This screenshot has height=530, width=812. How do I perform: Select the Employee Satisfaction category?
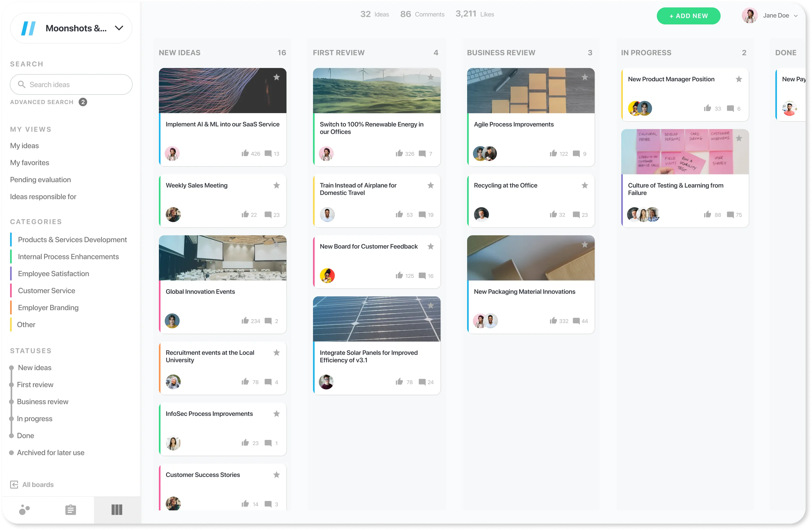(x=53, y=273)
